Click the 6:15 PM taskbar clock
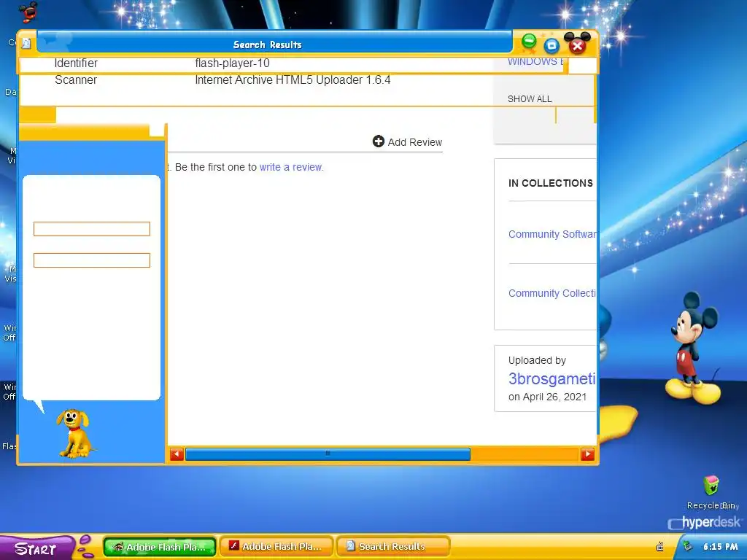Image resolution: width=747 pixels, height=560 pixels. click(720, 547)
